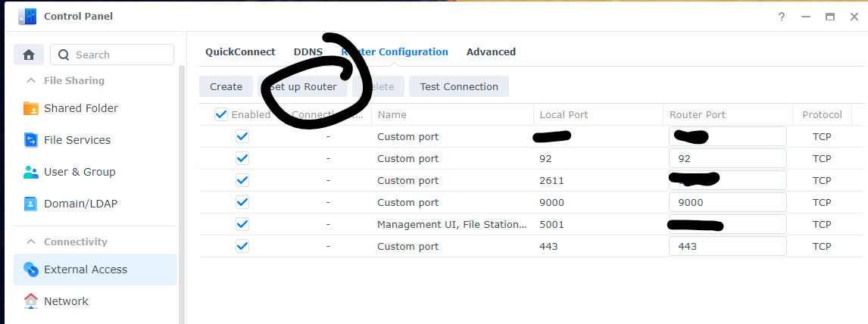868x324 pixels.
Task: Collapse the File Sharing section
Action: [x=31, y=81]
